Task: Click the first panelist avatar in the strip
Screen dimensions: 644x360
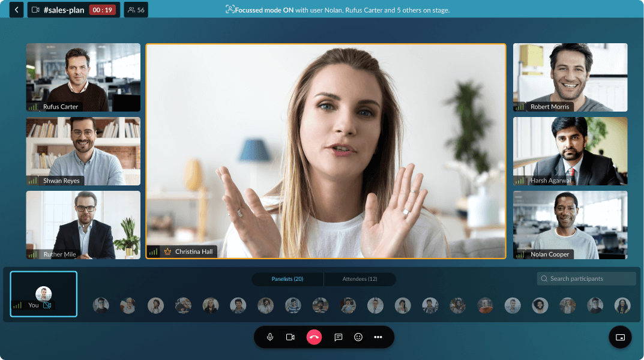Action: (101, 305)
